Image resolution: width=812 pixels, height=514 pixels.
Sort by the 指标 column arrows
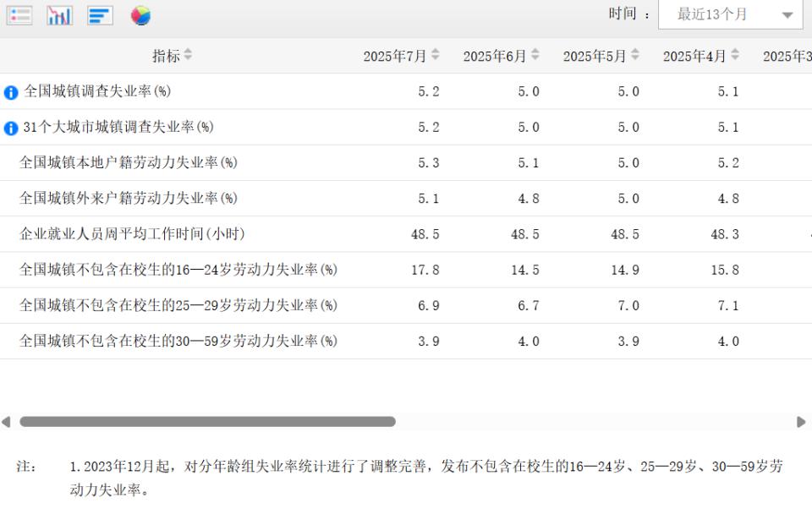coord(188,55)
